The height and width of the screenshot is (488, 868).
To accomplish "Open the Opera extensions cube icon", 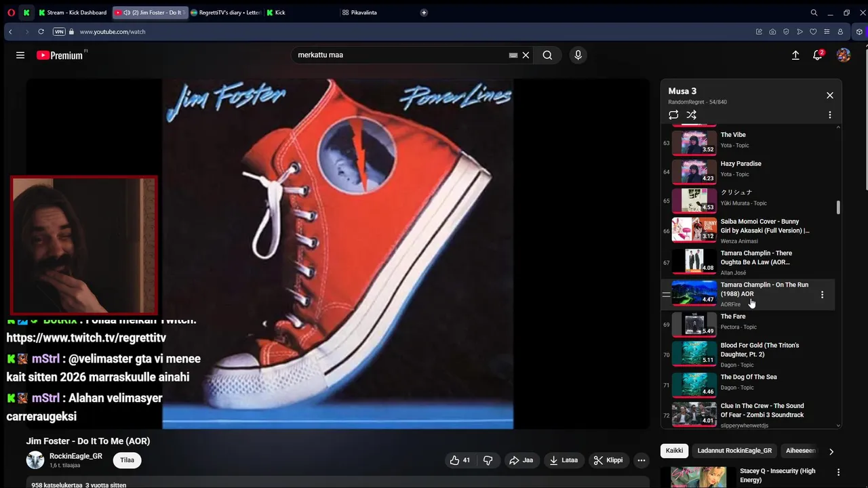I will (859, 32).
